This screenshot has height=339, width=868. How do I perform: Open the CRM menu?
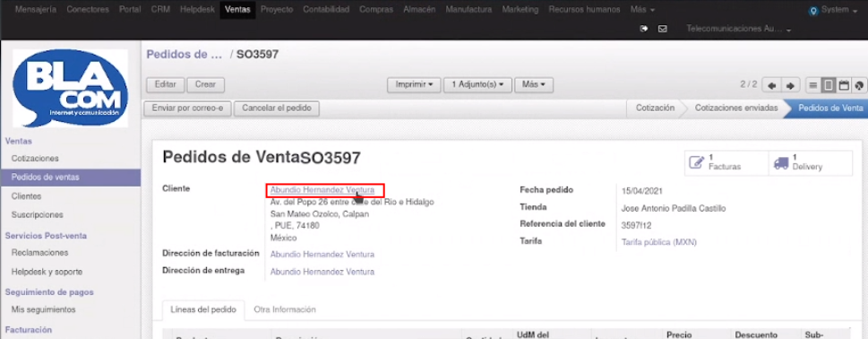(160, 10)
